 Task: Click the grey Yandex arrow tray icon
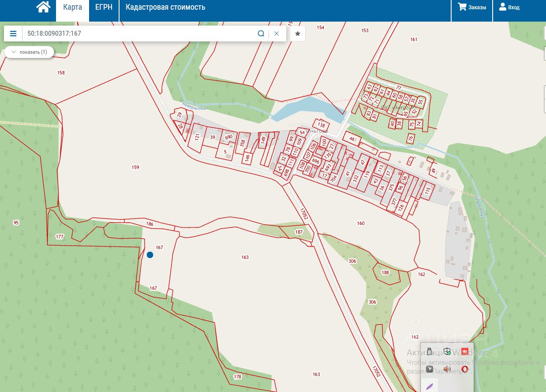click(x=430, y=369)
